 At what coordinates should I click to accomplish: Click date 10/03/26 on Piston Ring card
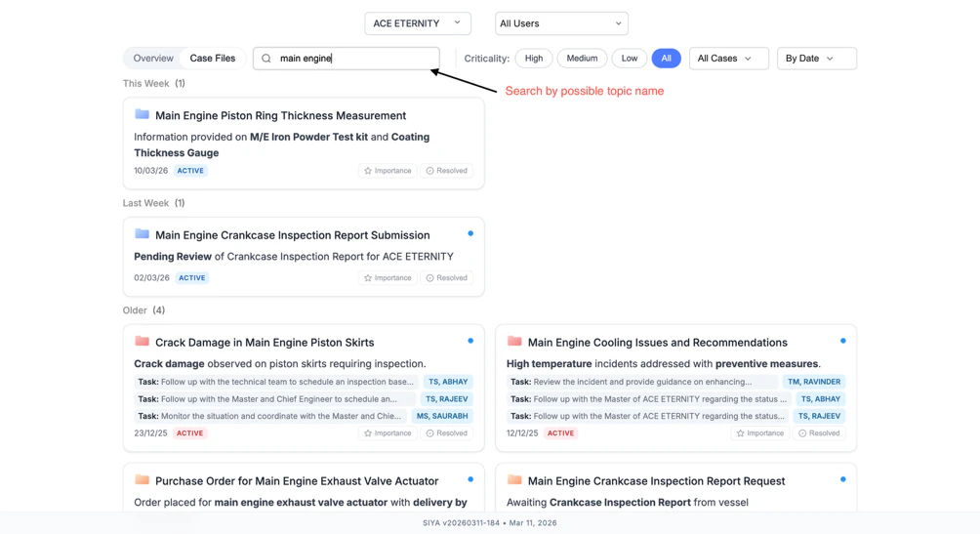point(150,171)
